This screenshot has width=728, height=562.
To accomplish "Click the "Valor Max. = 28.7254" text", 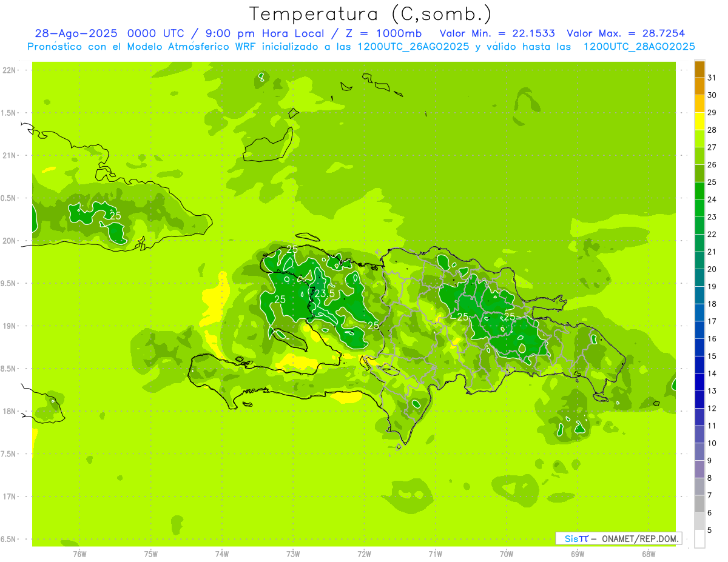I will pyautogui.click(x=625, y=33).
